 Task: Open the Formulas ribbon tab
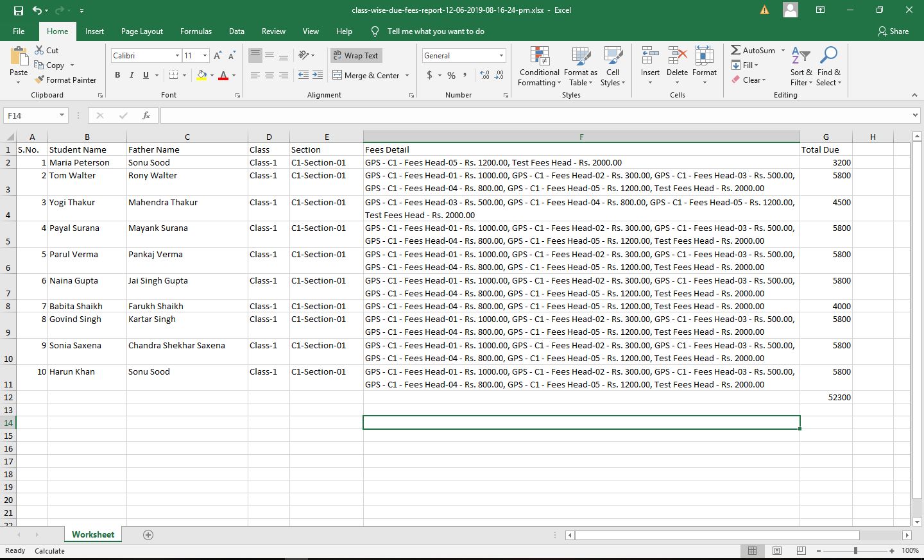196,31
